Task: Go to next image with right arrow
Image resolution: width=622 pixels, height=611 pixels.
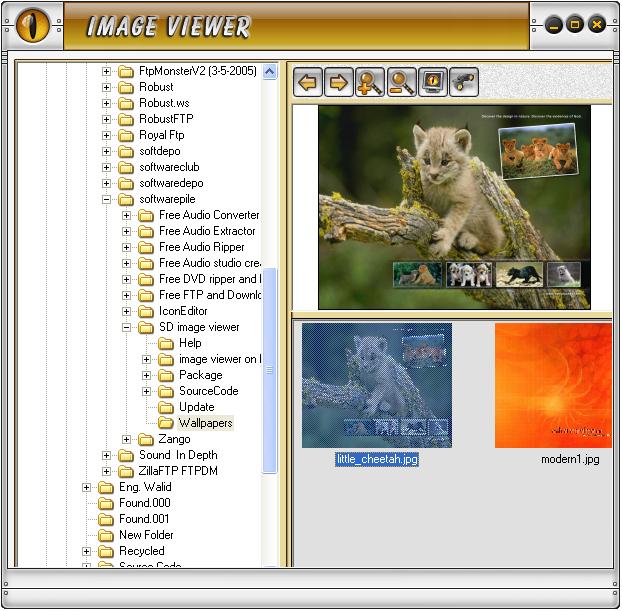Action: pos(338,82)
